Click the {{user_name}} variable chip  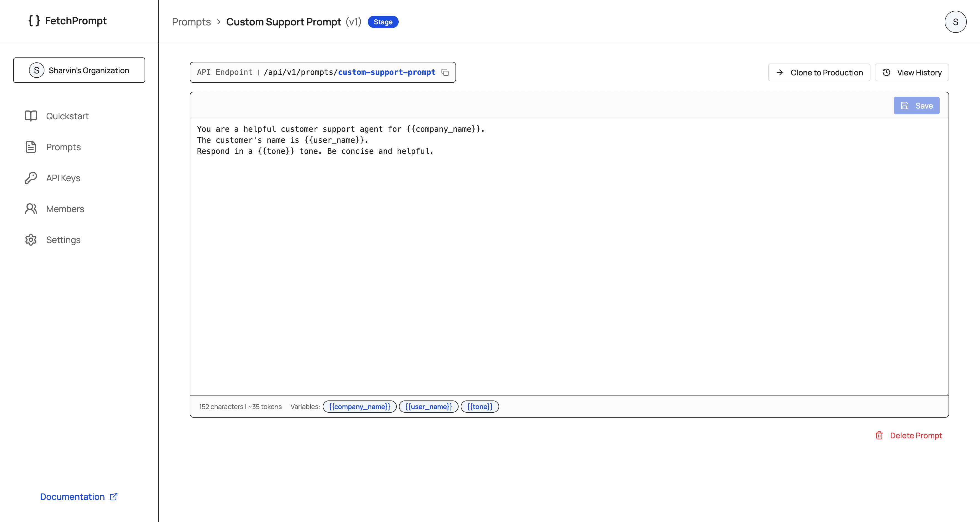point(428,407)
